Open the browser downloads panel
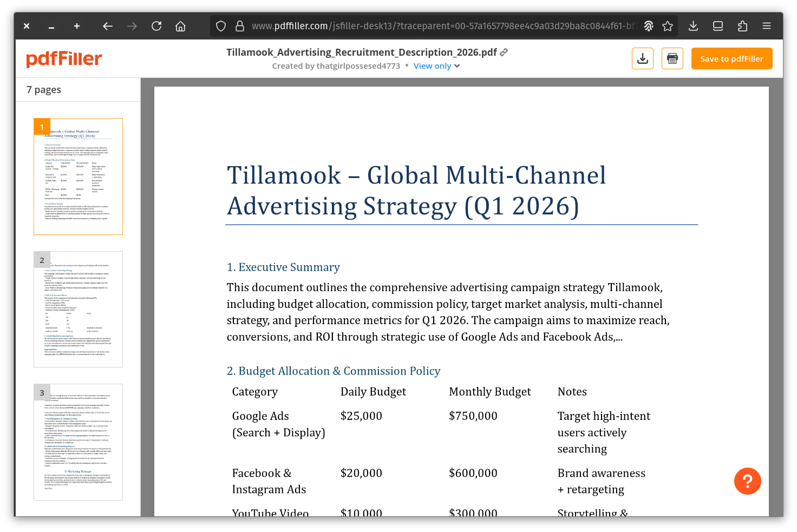Screen dimensions: 797x532 click(693, 26)
